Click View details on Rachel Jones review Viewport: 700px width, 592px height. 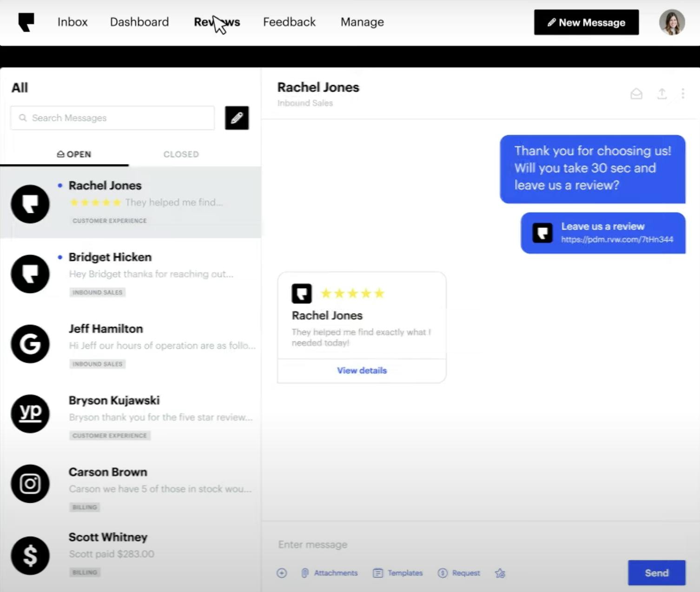pos(362,370)
